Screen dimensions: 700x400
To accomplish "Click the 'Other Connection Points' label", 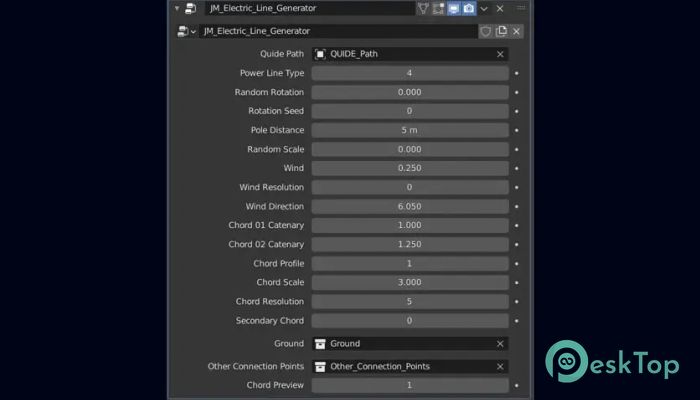I will pos(256,367).
